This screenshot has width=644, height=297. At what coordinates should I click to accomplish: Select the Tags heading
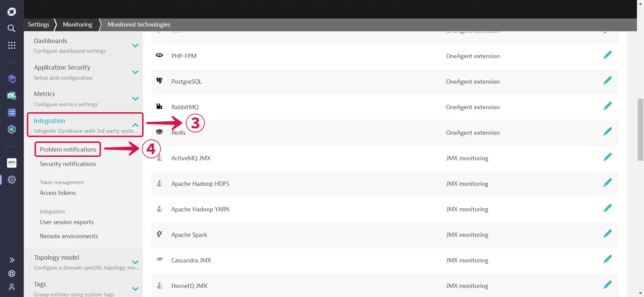(x=40, y=284)
